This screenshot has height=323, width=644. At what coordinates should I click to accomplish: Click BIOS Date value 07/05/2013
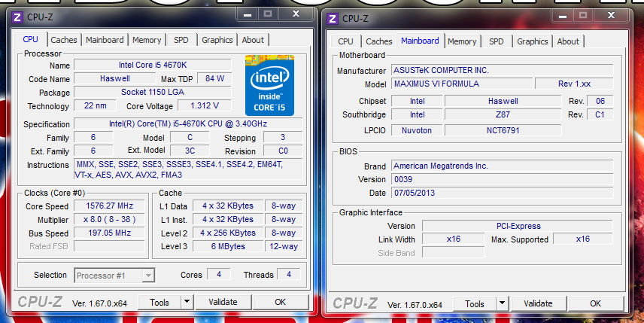click(x=503, y=193)
